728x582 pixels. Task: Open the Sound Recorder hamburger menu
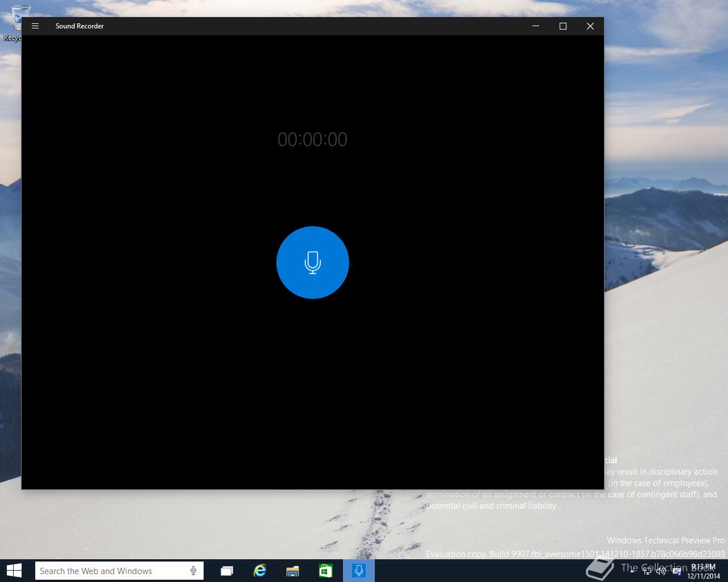(35, 26)
